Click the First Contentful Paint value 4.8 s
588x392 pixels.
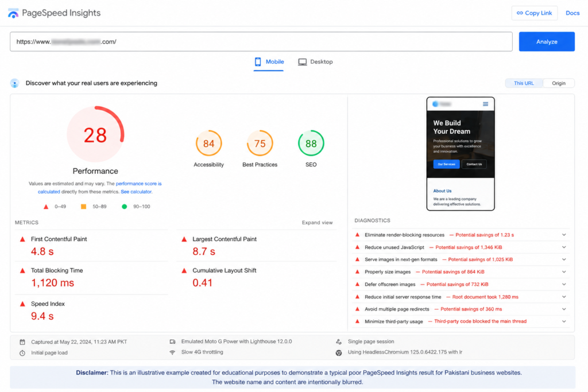(x=42, y=251)
